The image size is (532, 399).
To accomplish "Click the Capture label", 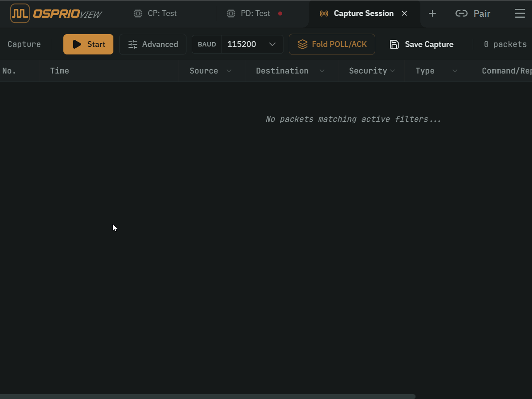I will coord(24,44).
